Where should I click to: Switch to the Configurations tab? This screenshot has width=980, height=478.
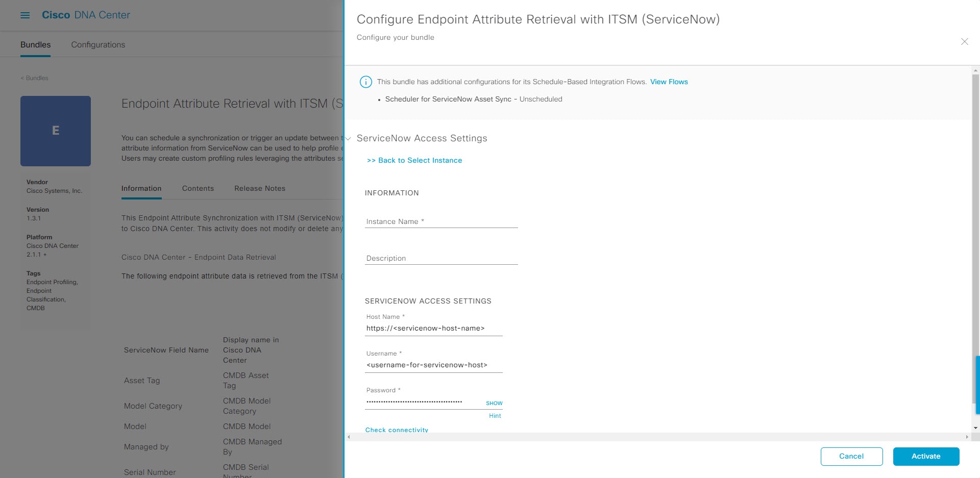[98, 45]
